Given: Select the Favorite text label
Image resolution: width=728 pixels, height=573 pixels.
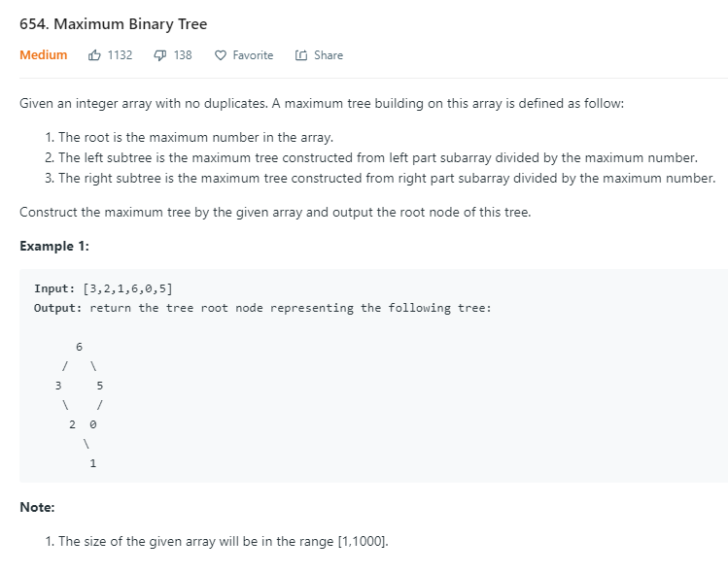Looking at the screenshot, I should coord(253,55).
